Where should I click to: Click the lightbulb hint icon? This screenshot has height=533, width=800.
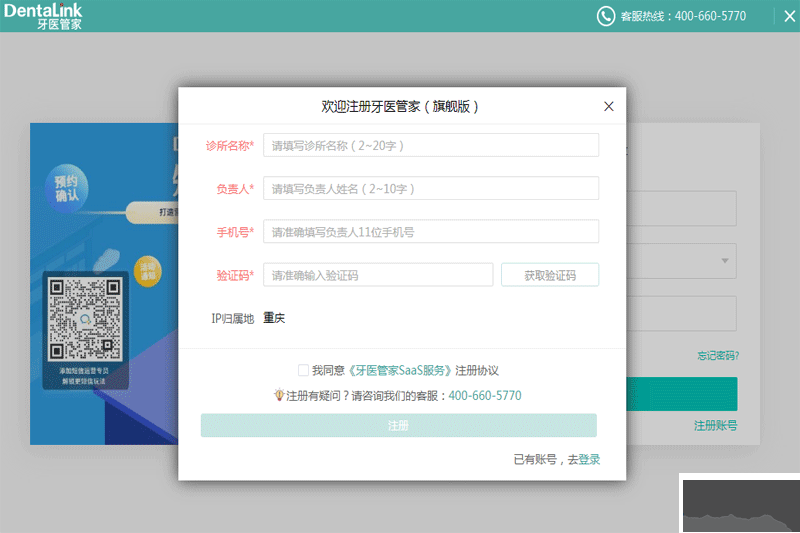tap(279, 396)
